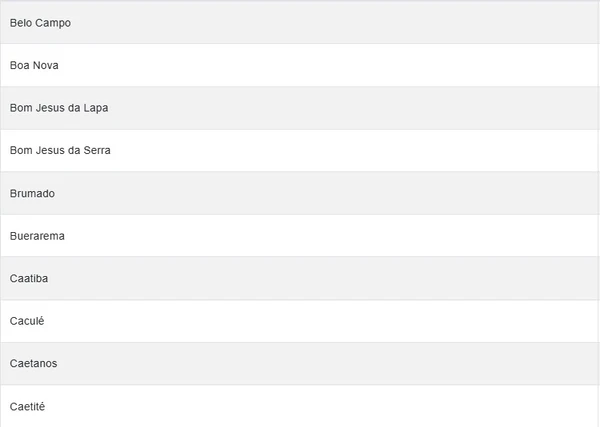Open the Bom Jesus da Lapa row
This screenshot has height=427, width=600.
pos(300,108)
